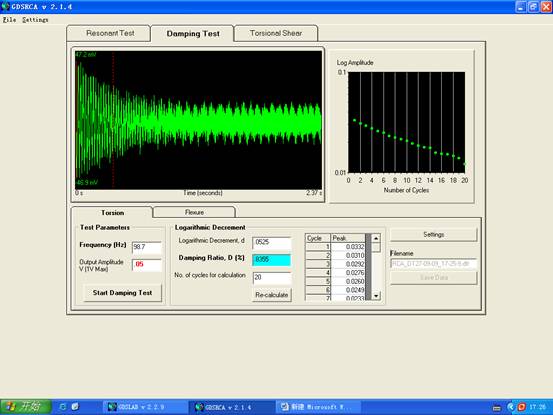Open the File menu
This screenshot has width=553, height=415.
10,20
